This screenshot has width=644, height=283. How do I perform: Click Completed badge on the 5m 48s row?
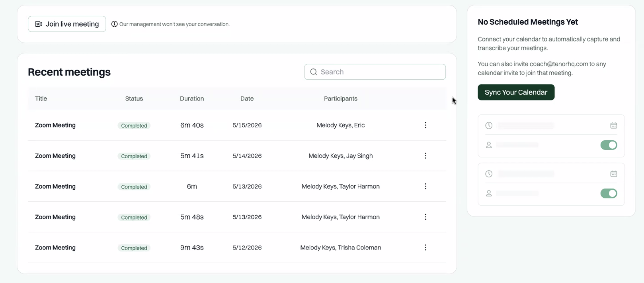point(134,217)
